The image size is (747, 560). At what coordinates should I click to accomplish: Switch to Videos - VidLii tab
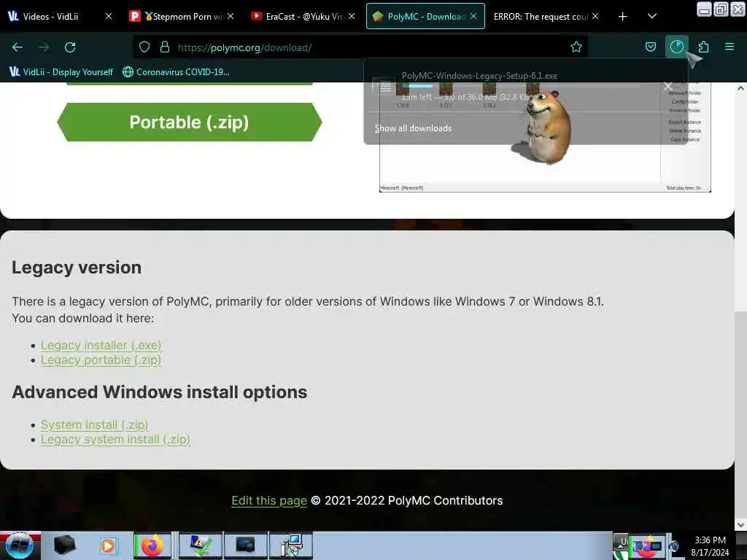point(61,16)
